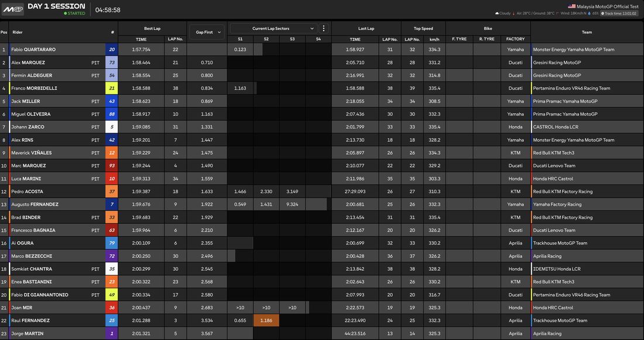Click the green status dot next to STARTED
This screenshot has height=340, width=644.
tap(66, 13)
